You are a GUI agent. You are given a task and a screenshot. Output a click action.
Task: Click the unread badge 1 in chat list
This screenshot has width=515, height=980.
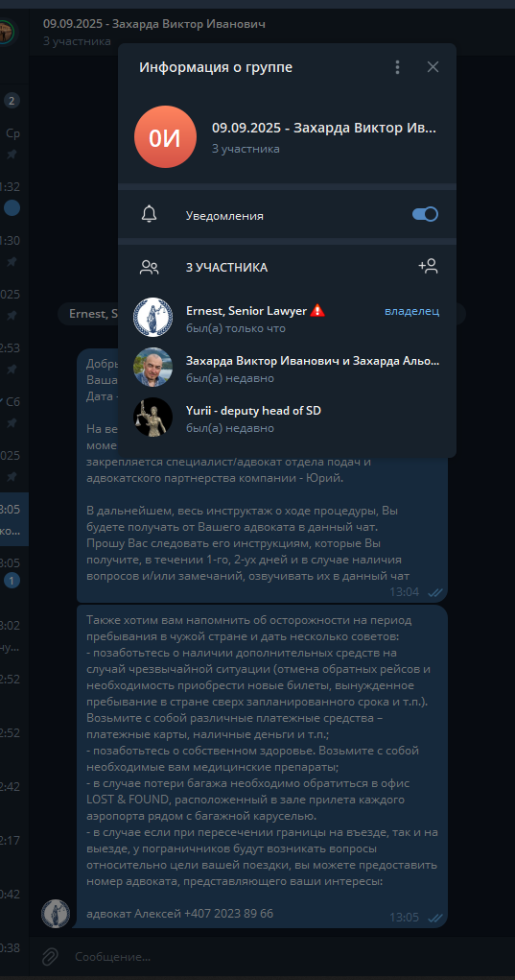[12, 581]
